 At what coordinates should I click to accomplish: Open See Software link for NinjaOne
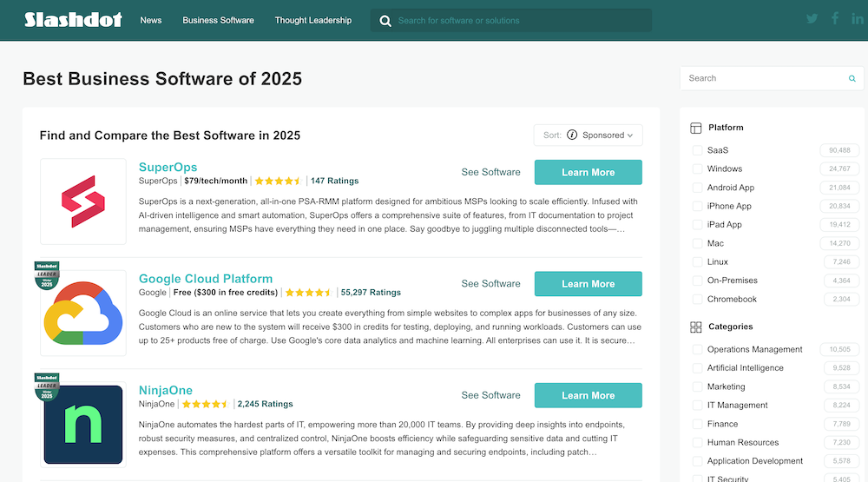click(490, 395)
